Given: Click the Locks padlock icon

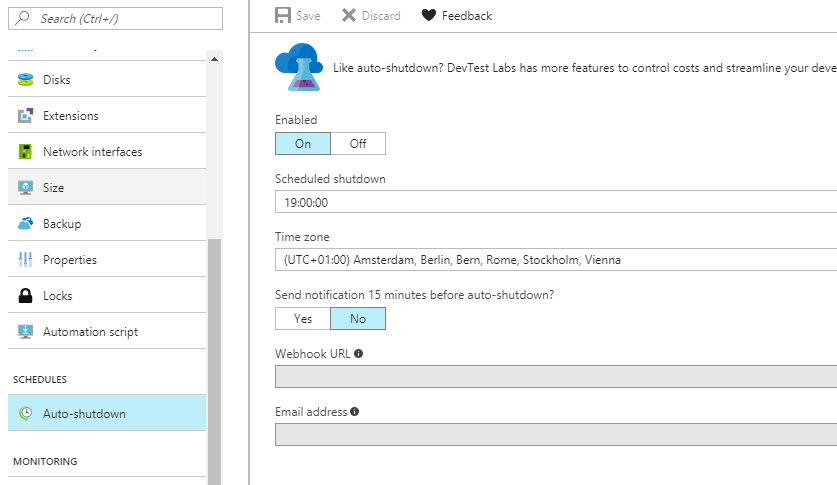Looking at the screenshot, I should (x=26, y=296).
